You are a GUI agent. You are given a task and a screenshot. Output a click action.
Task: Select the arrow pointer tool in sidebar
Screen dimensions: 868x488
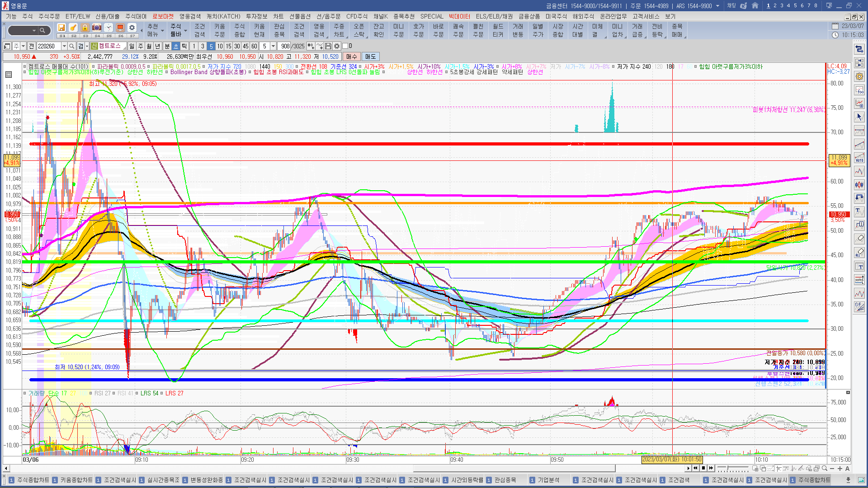(x=859, y=117)
